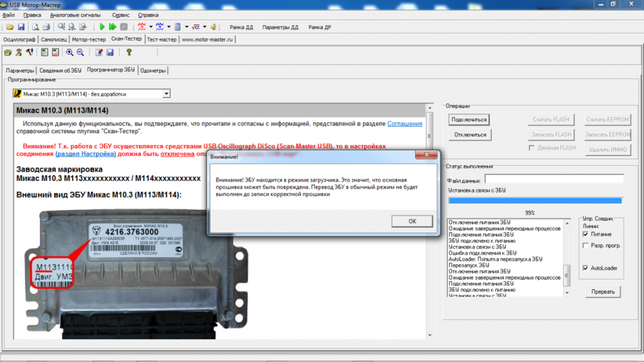Click the zoom out magnifier icon
Image resolution: width=644 pixels, height=362 pixels.
pyautogui.click(x=80, y=53)
